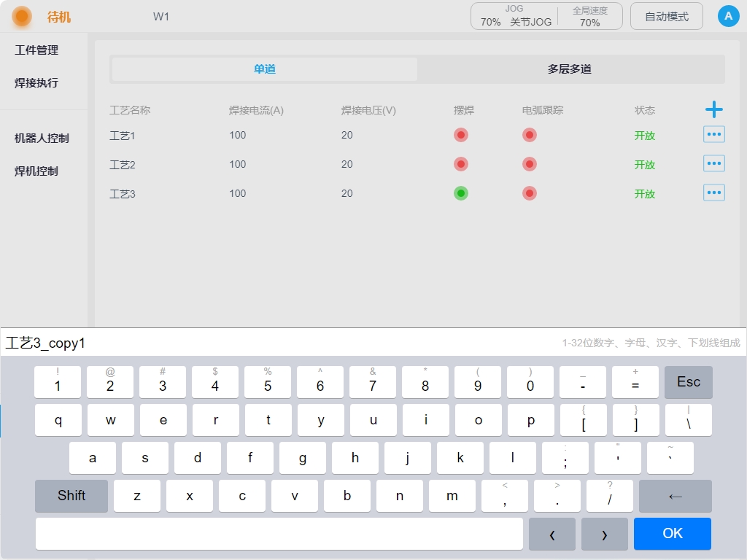Click the user avatar icon labeled A
The image size is (747, 560).
click(728, 16)
